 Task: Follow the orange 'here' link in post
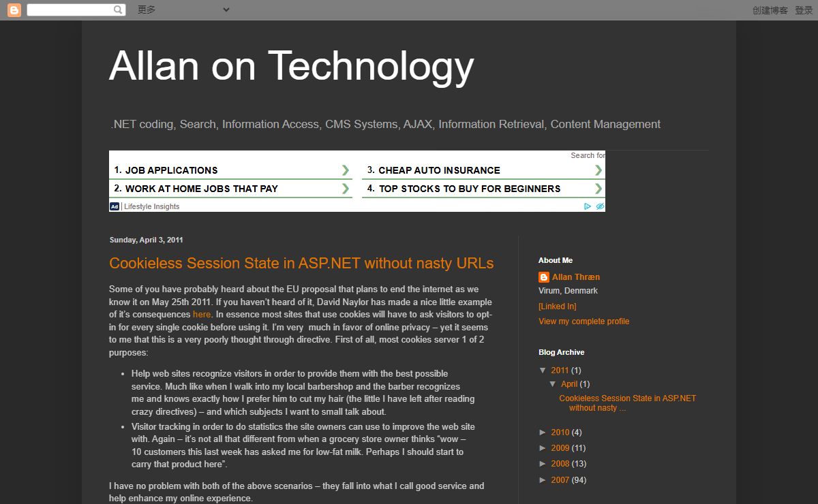click(x=202, y=315)
